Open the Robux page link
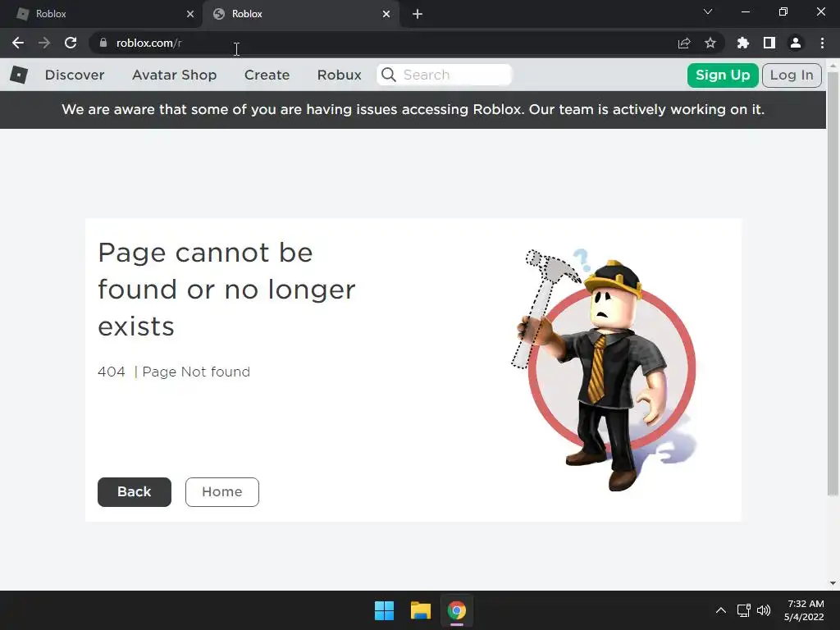Viewport: 840px width, 630px height. click(x=339, y=75)
